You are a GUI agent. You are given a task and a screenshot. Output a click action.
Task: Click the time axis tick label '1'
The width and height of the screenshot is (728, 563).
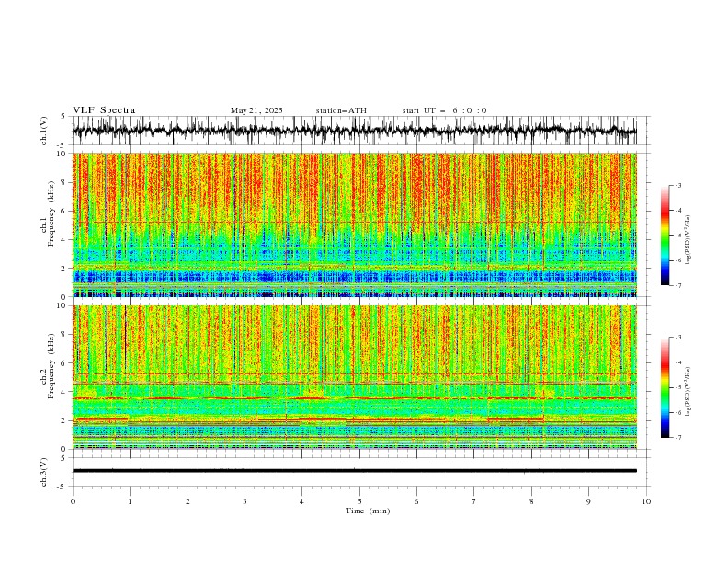coord(130,501)
